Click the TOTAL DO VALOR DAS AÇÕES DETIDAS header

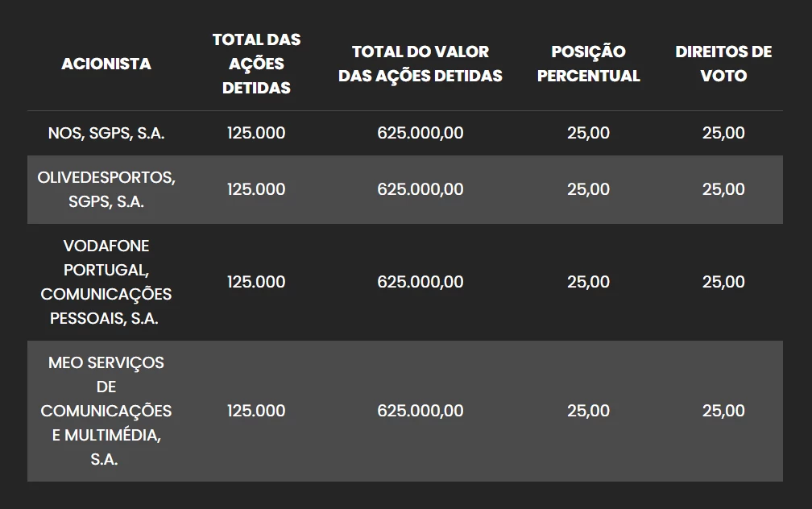pyautogui.click(x=420, y=64)
